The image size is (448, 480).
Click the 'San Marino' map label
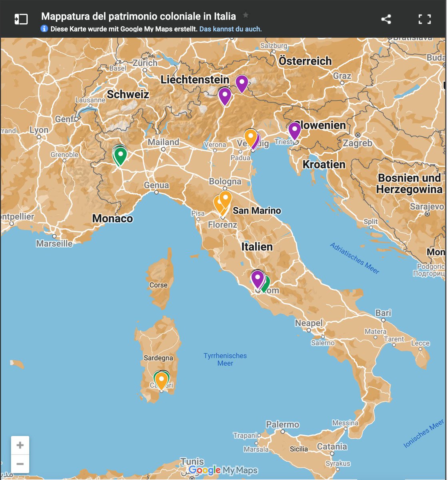tap(257, 210)
